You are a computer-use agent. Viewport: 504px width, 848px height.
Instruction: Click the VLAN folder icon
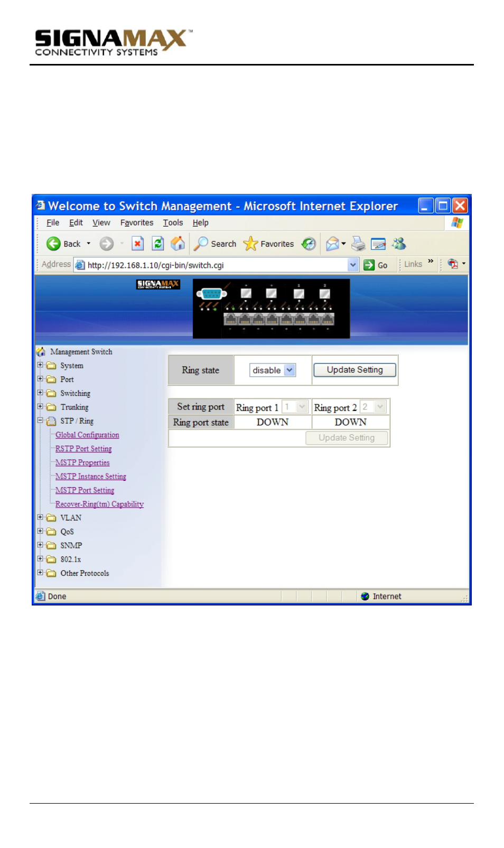point(51,518)
